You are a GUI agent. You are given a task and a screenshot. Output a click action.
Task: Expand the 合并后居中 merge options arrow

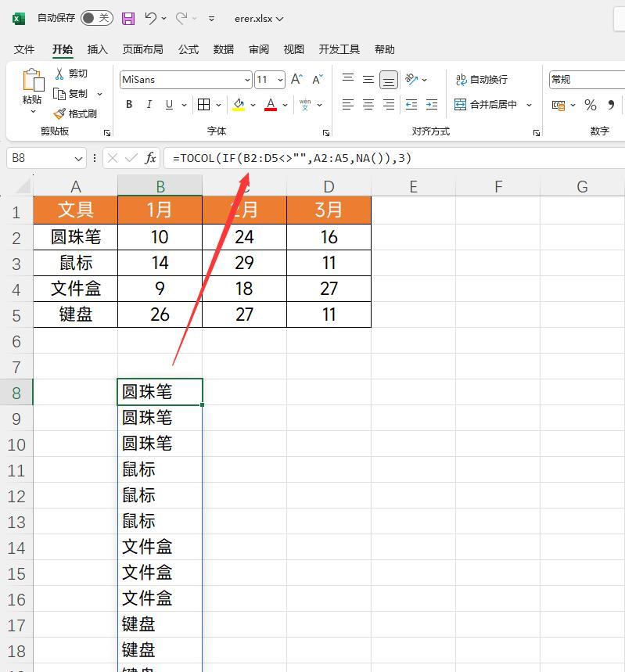pyautogui.click(x=529, y=105)
